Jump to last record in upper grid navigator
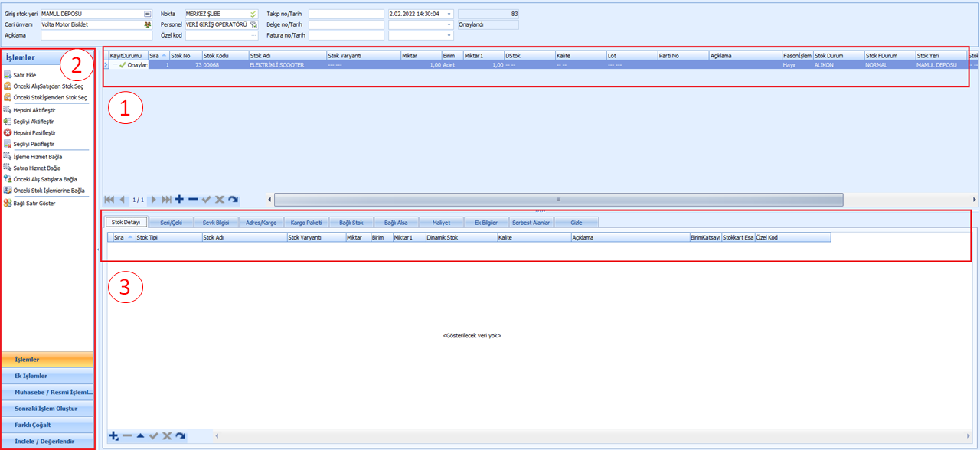Viewport: 980px width, 450px height. 166,199
